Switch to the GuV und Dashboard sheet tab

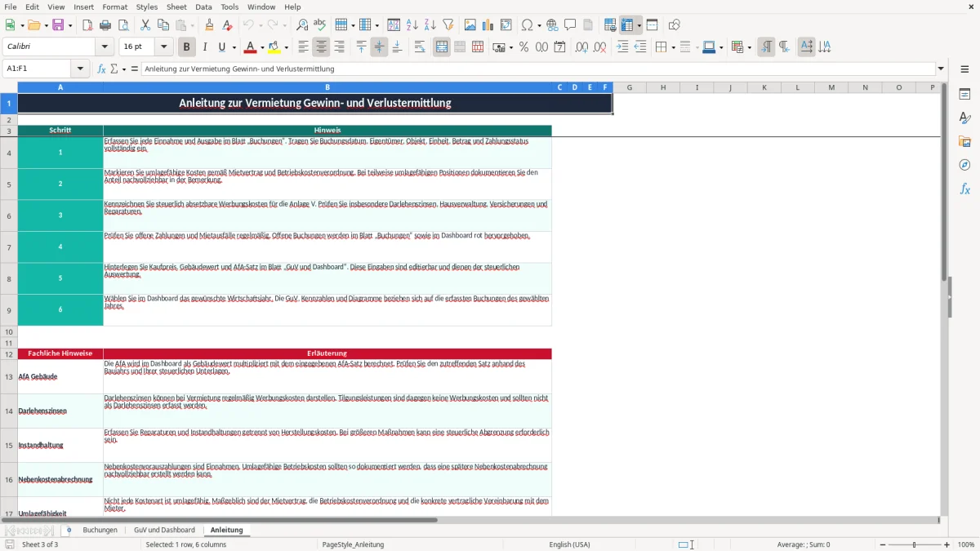[164, 530]
